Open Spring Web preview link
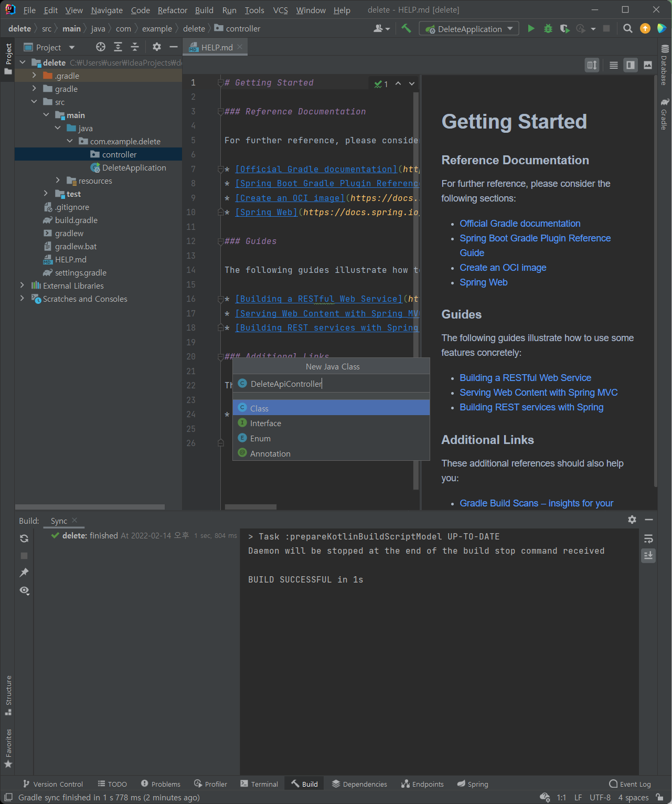The image size is (672, 804). click(484, 282)
